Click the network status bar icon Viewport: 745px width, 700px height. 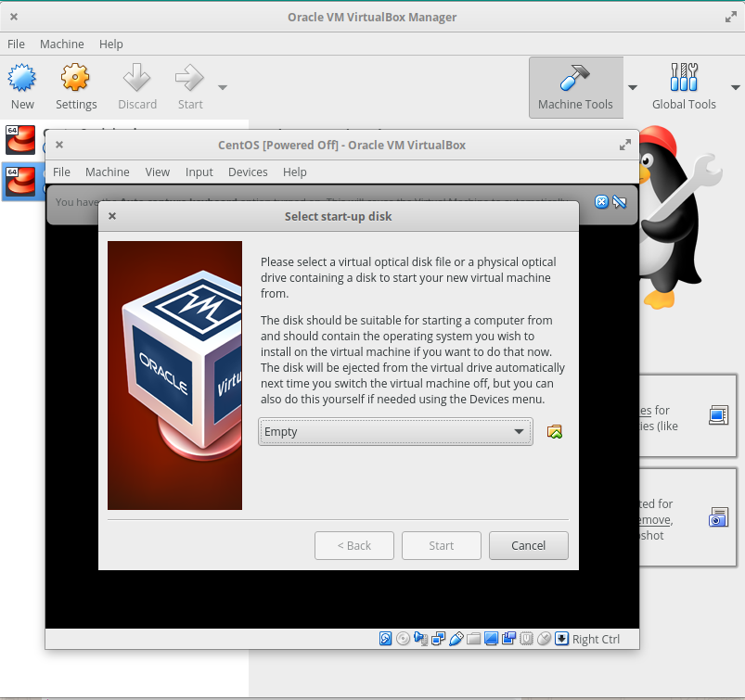point(438,639)
